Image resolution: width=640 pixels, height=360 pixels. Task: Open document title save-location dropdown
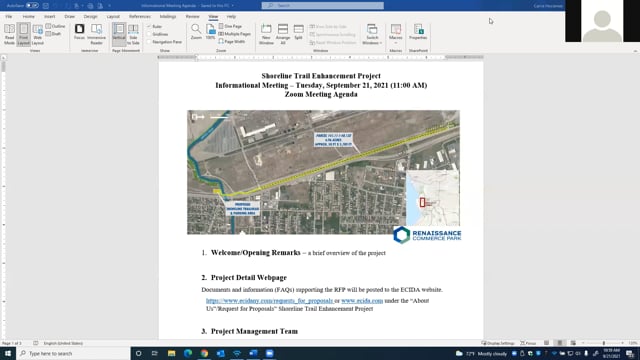pyautogui.click(x=233, y=6)
